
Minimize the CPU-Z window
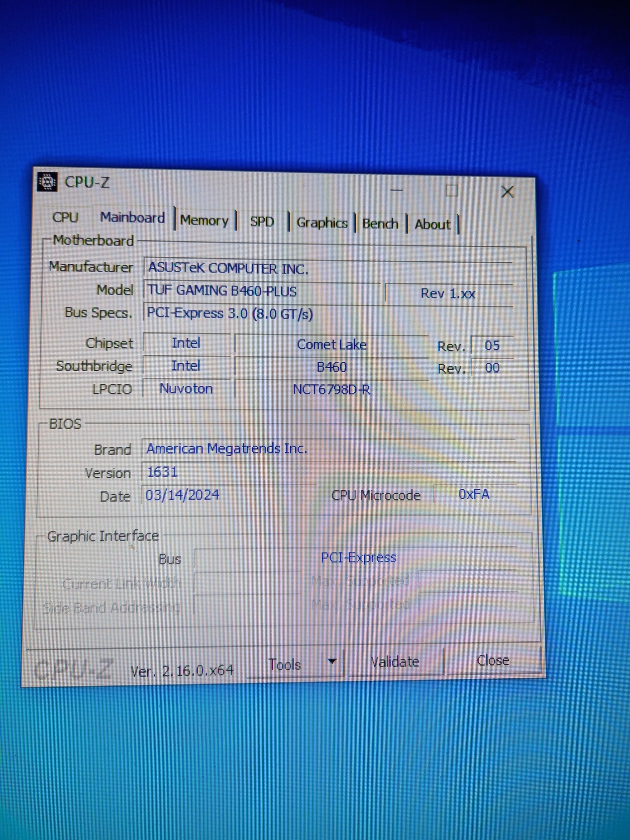(397, 190)
